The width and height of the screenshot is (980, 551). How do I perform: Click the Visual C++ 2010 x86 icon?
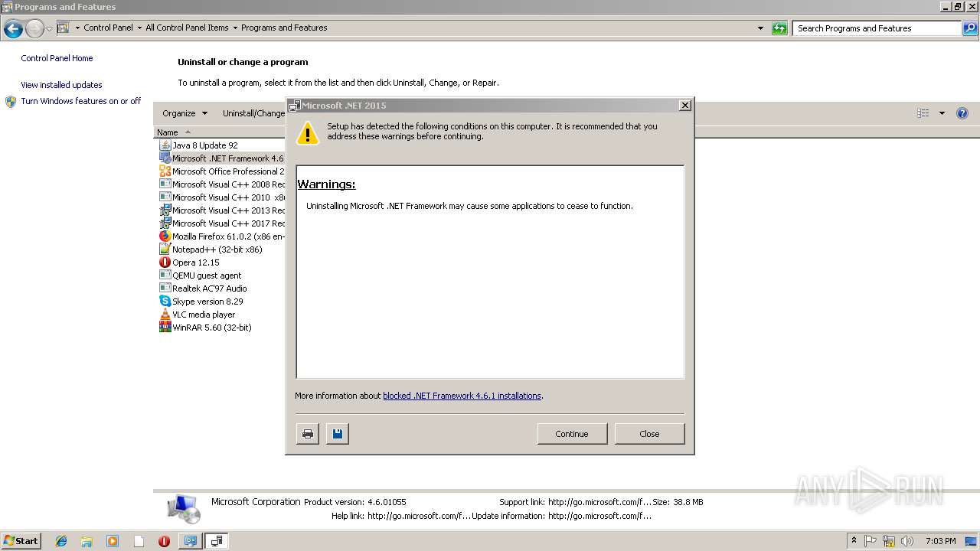tap(165, 197)
